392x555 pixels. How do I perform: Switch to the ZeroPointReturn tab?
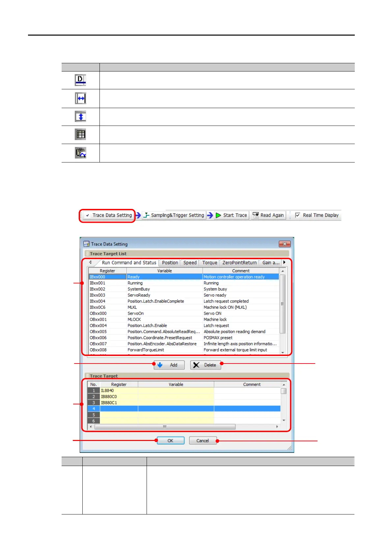point(239,263)
